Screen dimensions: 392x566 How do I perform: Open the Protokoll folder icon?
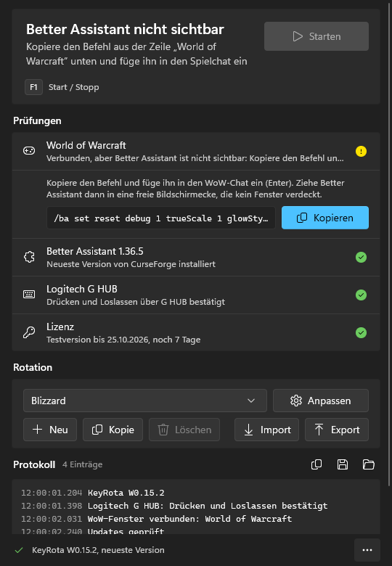click(369, 464)
